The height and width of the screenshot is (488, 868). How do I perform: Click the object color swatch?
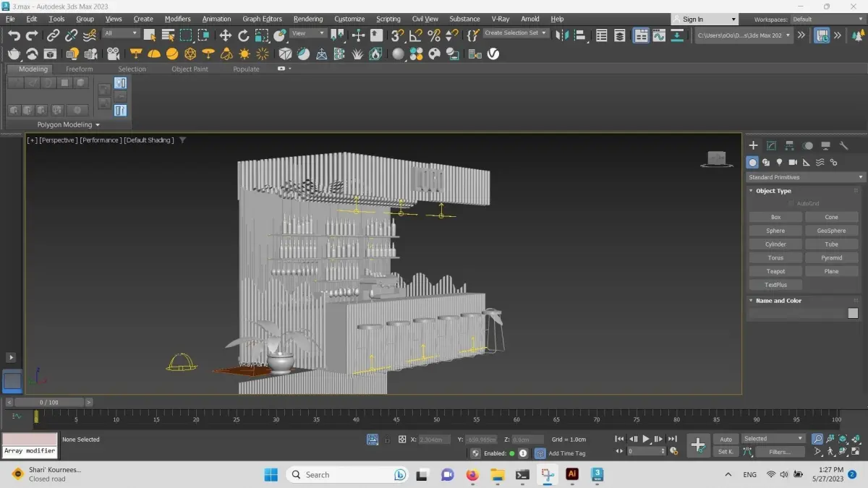point(853,313)
